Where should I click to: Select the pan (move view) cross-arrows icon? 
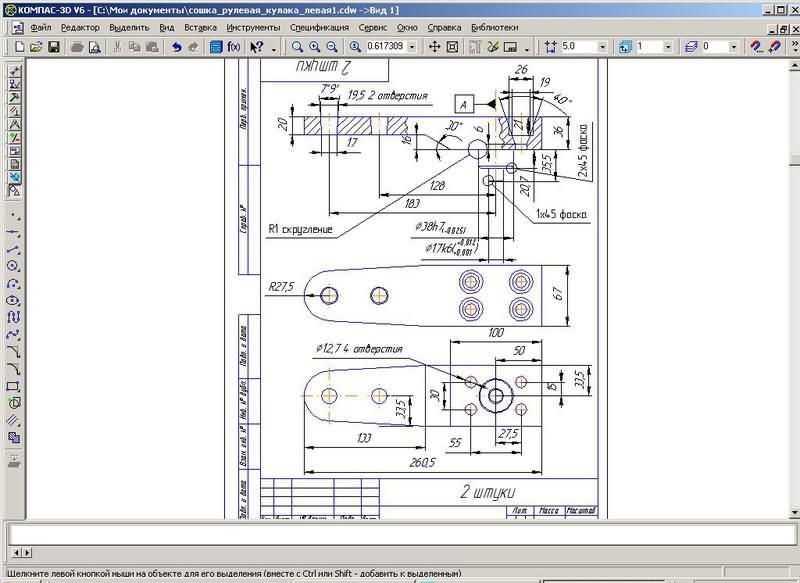pyautogui.click(x=435, y=47)
